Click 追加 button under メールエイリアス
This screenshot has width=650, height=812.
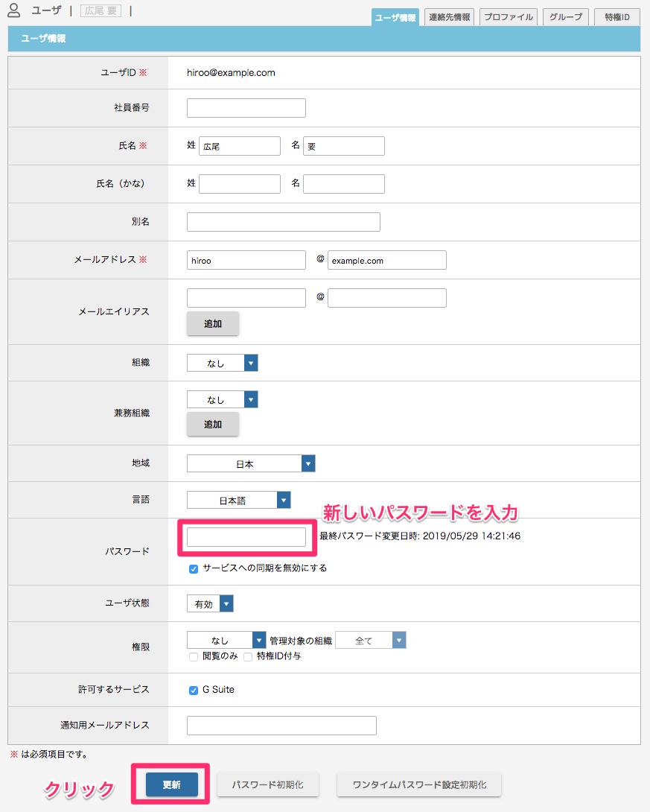(x=213, y=323)
